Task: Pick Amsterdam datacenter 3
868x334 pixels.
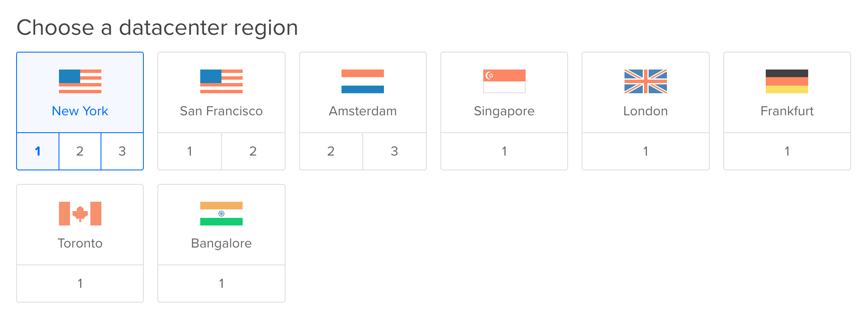Action: point(395,151)
